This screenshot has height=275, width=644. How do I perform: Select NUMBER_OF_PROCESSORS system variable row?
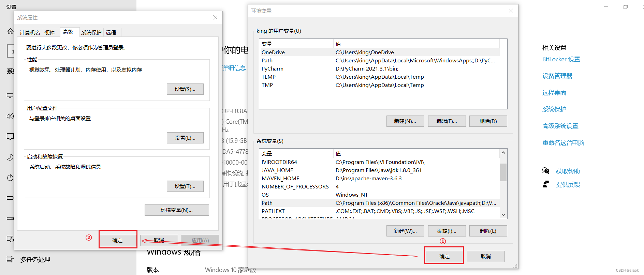(x=380, y=186)
